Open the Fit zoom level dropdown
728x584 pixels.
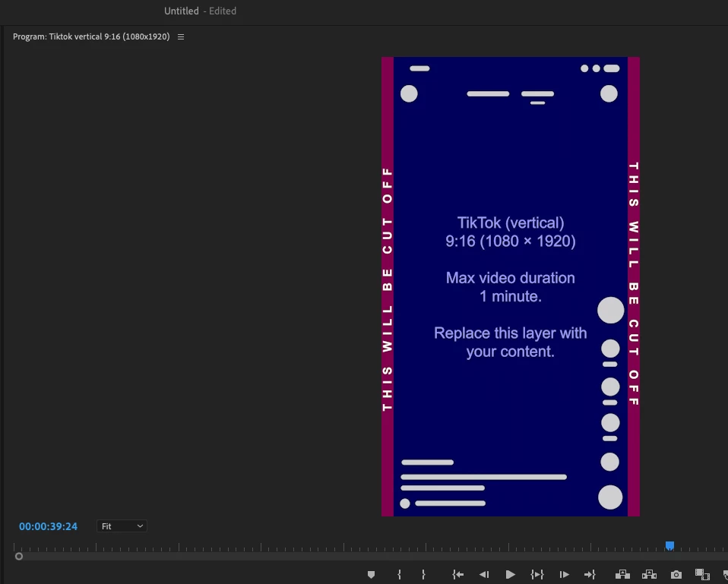[122, 526]
